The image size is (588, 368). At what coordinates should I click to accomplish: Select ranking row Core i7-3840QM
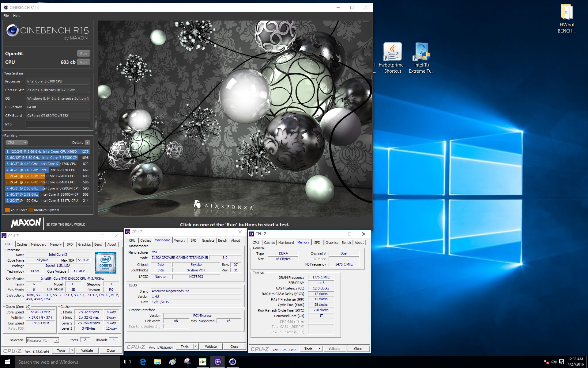[x=47, y=194]
